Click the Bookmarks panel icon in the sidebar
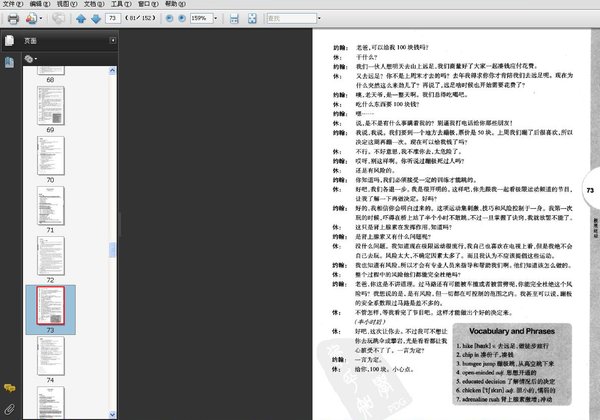This screenshot has height=420, width=600. click(10, 62)
